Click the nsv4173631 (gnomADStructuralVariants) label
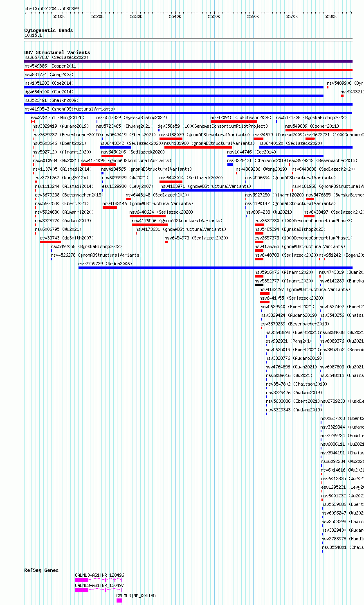The height and width of the screenshot is (605, 364). click(180, 229)
